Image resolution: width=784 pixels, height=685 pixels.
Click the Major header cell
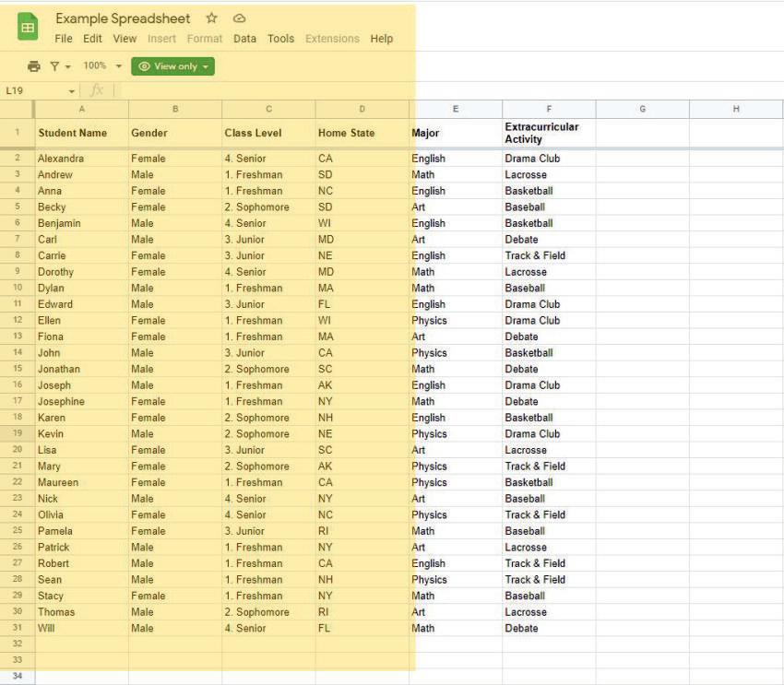click(x=456, y=133)
